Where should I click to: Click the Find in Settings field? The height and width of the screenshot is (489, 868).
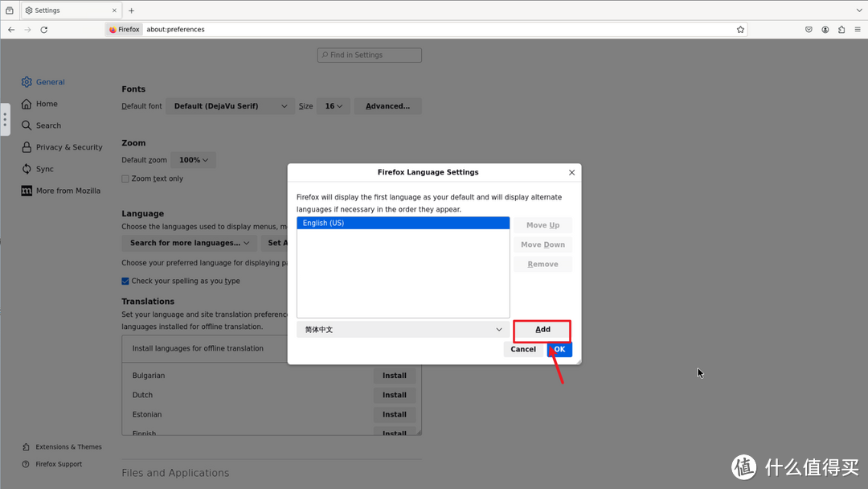click(369, 55)
